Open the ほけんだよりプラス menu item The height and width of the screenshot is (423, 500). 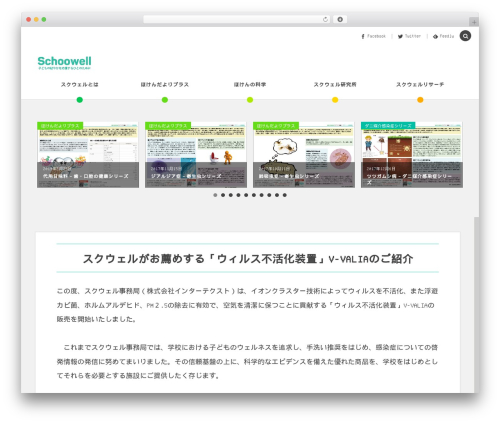[x=165, y=85]
